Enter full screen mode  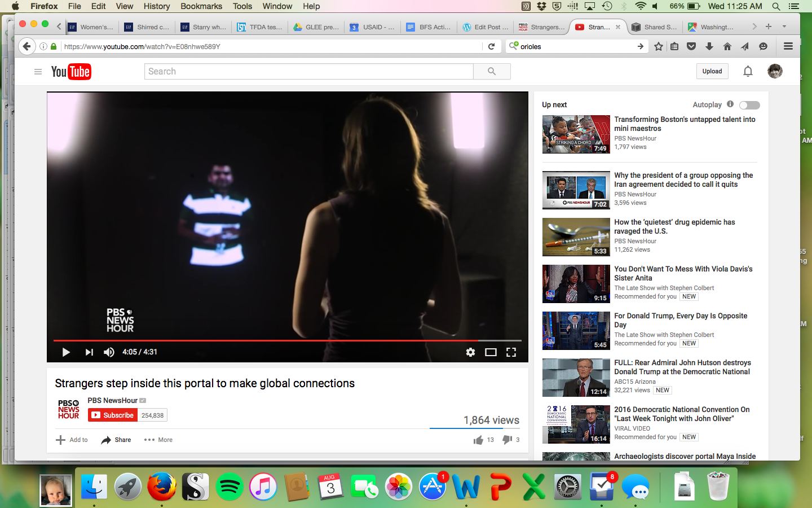click(511, 352)
